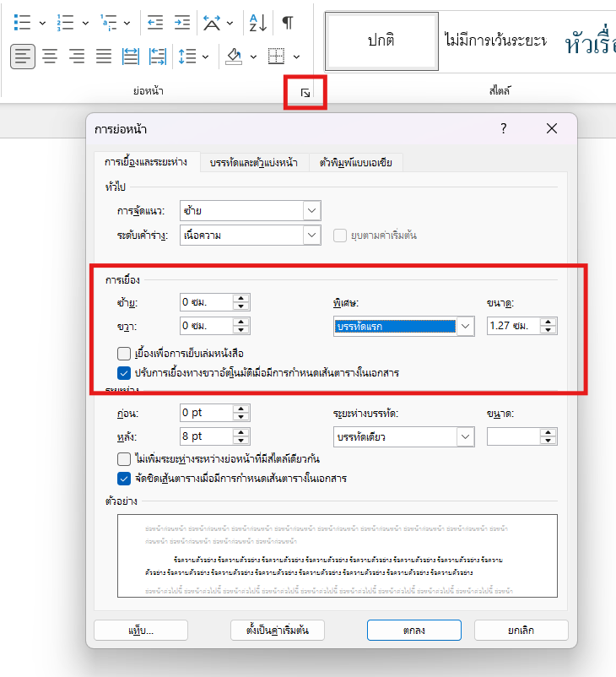Open the shading color dropdown arrow
This screenshot has height=677, width=616.
point(253,57)
